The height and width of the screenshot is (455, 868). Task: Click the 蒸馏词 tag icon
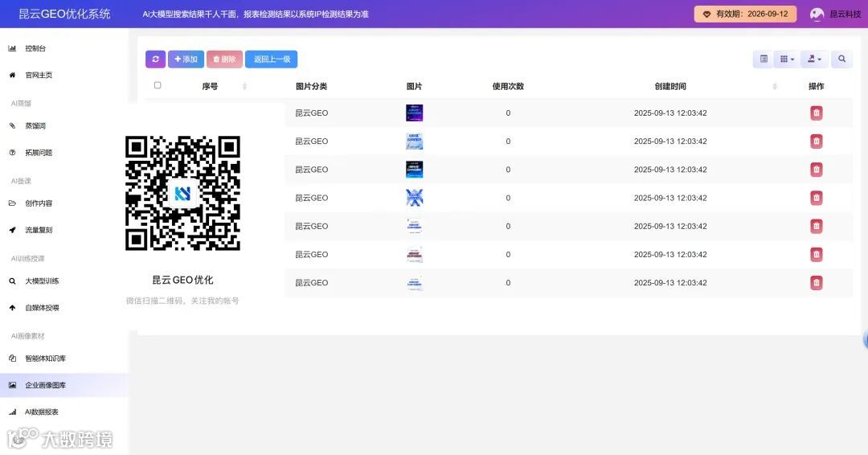[12, 125]
